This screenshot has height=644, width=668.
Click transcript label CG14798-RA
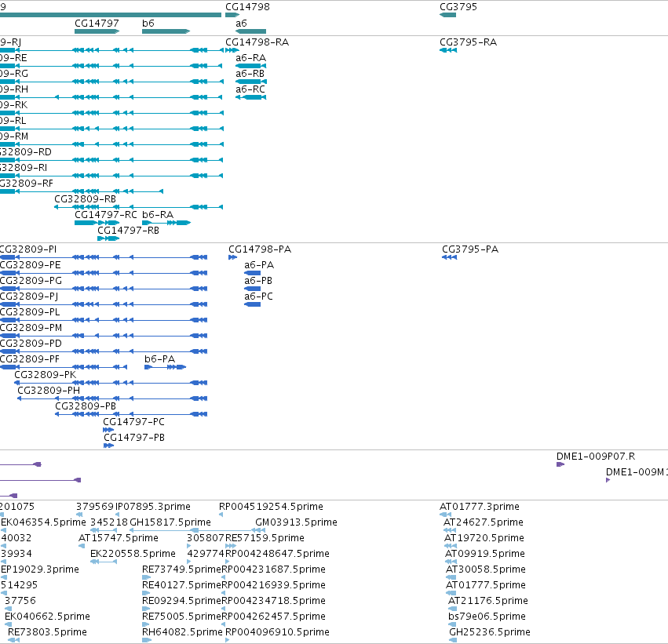pyautogui.click(x=257, y=42)
